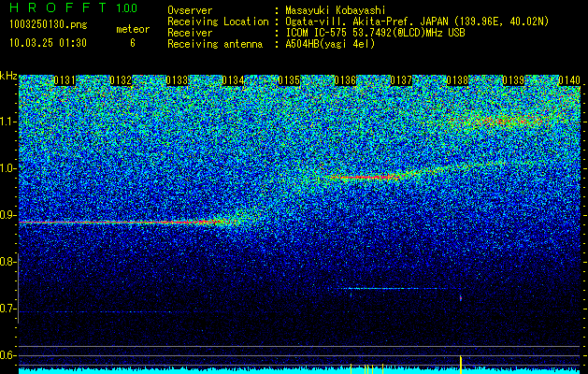This screenshot has width=588, height=374.
Task: Click the Receiving antenna label
Action: (x=215, y=44)
